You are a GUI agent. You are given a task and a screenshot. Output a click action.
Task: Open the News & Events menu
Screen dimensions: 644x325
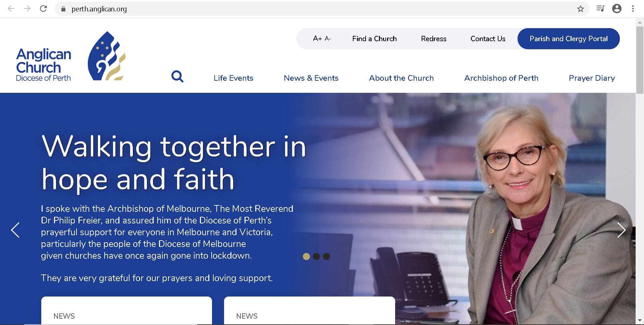click(x=311, y=78)
